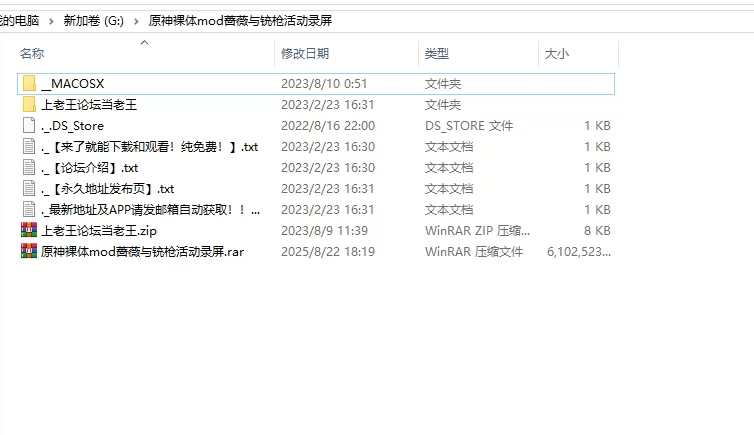The height and width of the screenshot is (435, 754).
Task: Select file ._【论坛介绍】.txt
Action: click(x=90, y=168)
